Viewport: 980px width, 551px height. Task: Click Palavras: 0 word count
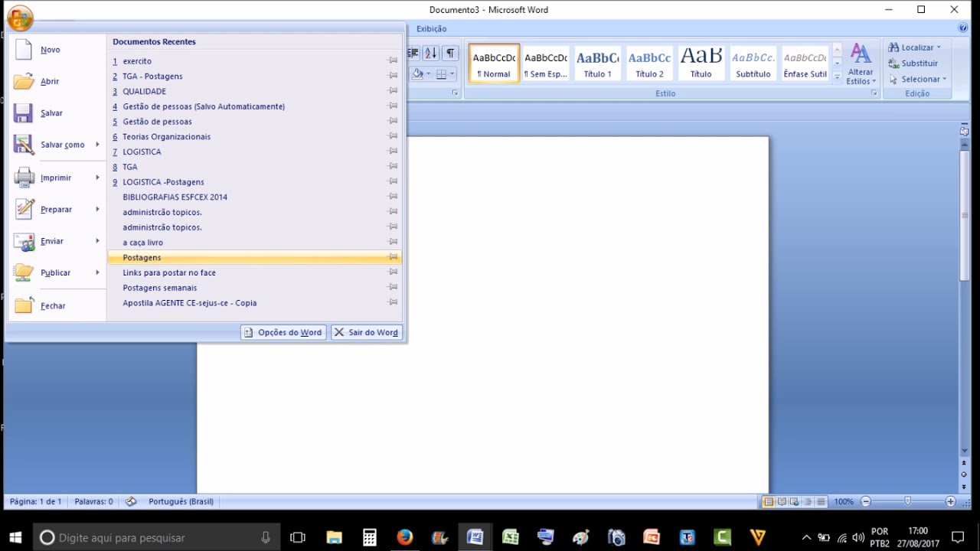point(93,501)
